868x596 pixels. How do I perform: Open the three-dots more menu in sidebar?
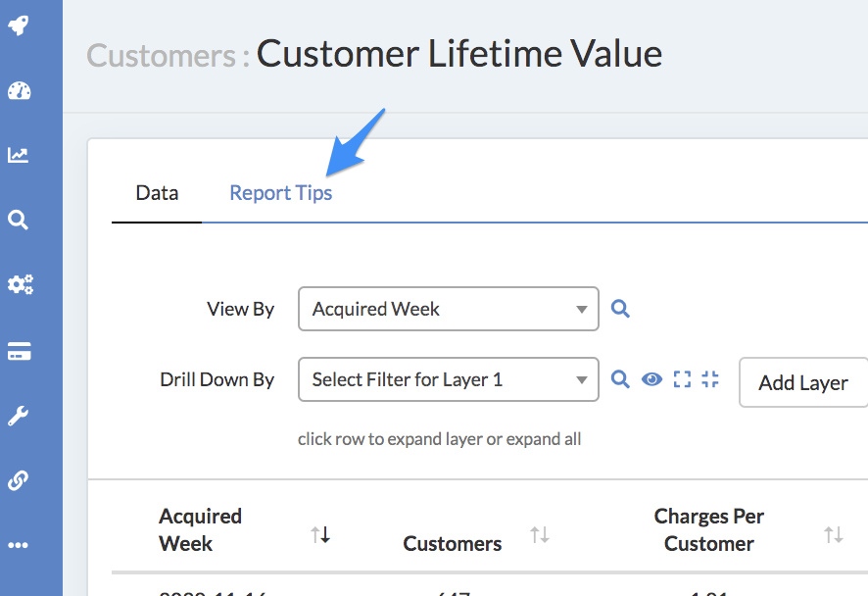tap(19, 545)
